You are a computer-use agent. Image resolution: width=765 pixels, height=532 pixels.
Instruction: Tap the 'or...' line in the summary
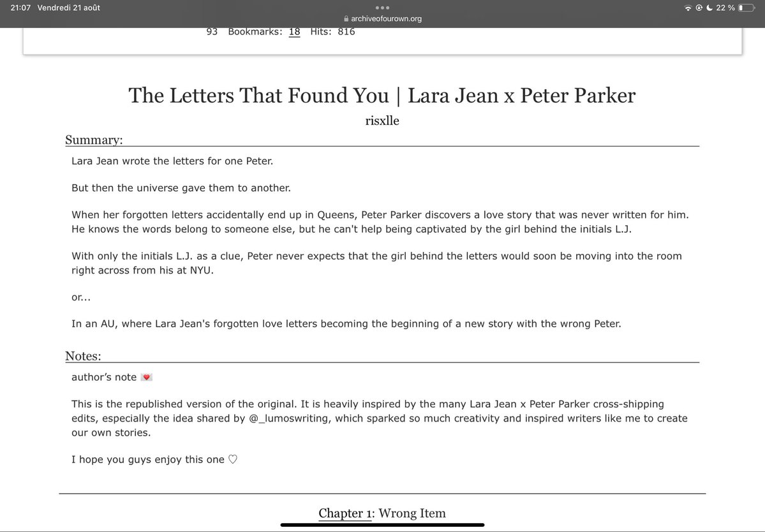(x=81, y=297)
